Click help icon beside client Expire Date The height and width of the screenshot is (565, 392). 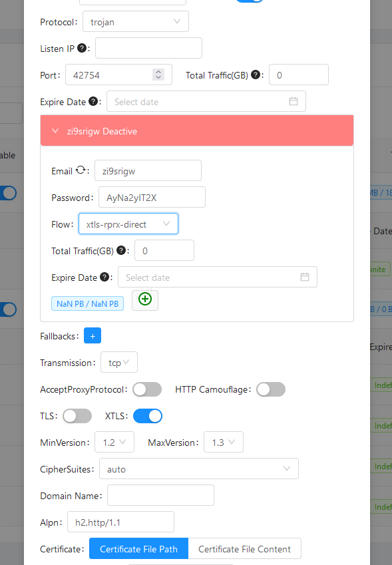coord(104,277)
